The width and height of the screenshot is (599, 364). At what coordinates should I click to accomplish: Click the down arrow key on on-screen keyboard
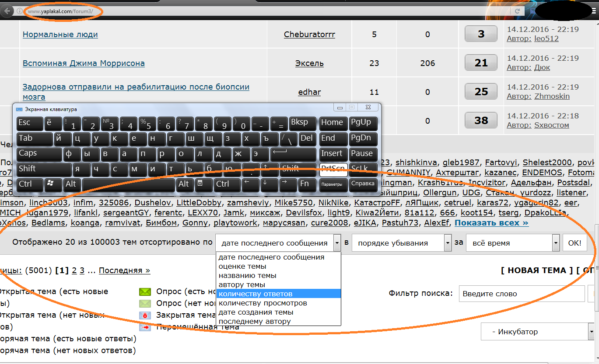click(270, 185)
